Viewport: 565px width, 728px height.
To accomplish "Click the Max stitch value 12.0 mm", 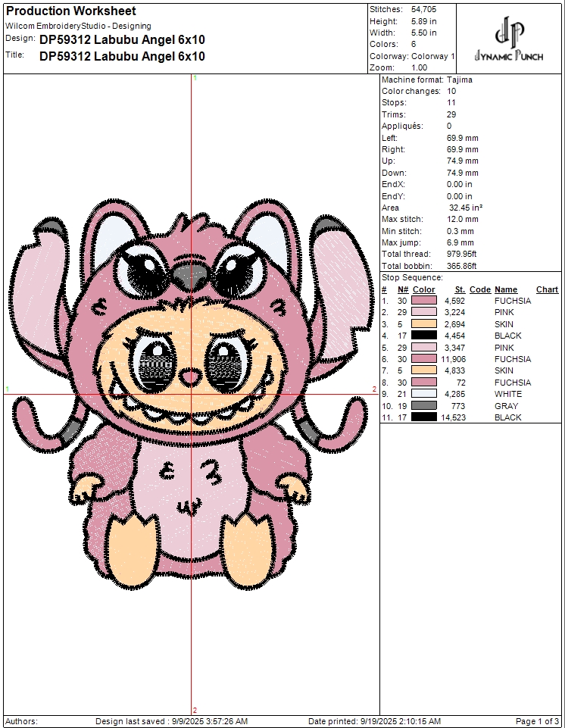I will [x=463, y=219].
